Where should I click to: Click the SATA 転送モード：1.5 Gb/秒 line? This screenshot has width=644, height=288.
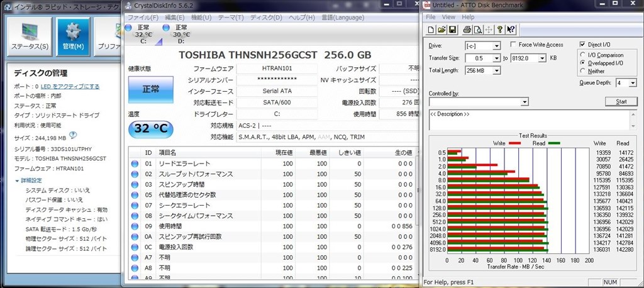[61, 230]
